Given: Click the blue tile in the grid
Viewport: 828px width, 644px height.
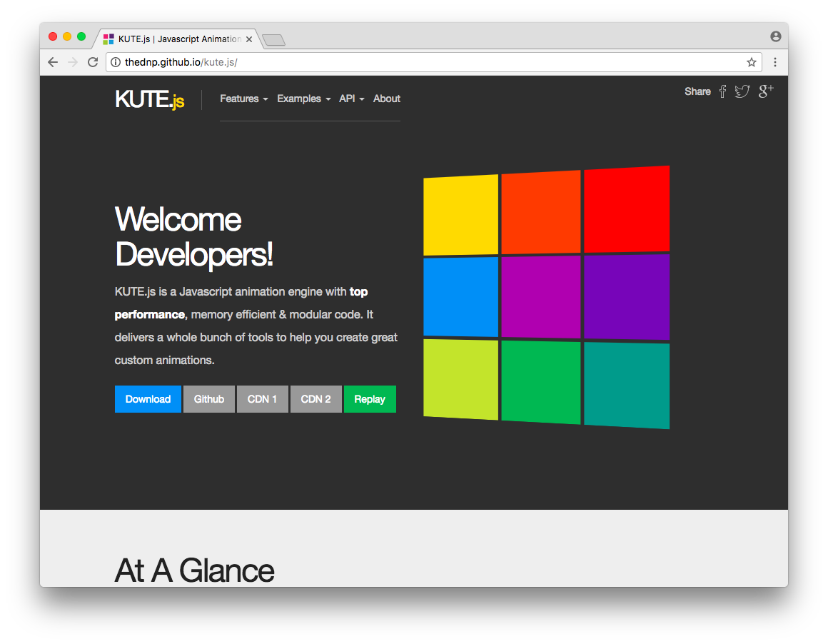Looking at the screenshot, I should coord(460,297).
